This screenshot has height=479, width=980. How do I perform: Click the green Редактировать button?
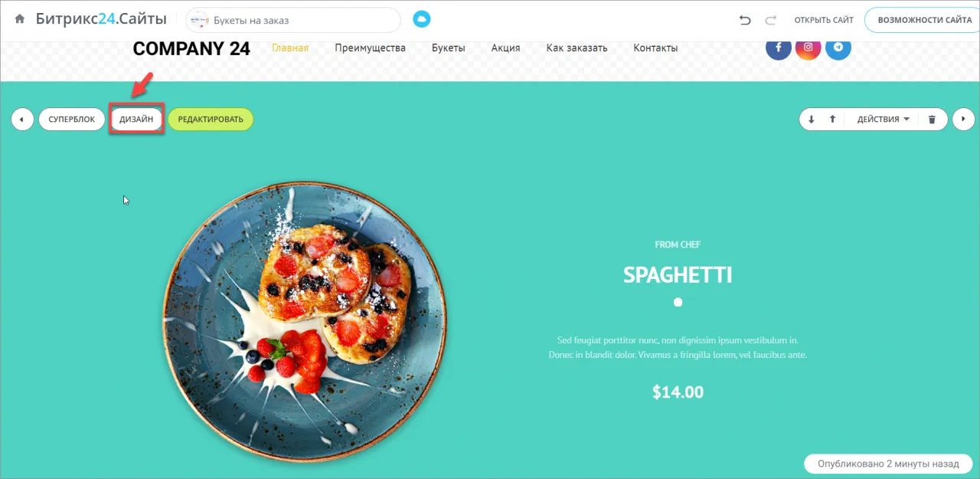pos(211,120)
